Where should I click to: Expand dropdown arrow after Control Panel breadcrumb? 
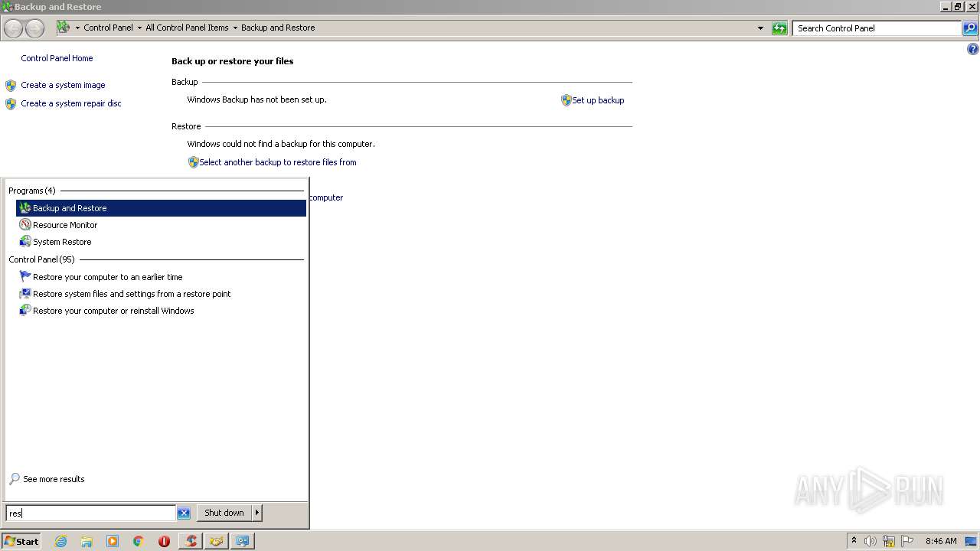click(x=139, y=28)
